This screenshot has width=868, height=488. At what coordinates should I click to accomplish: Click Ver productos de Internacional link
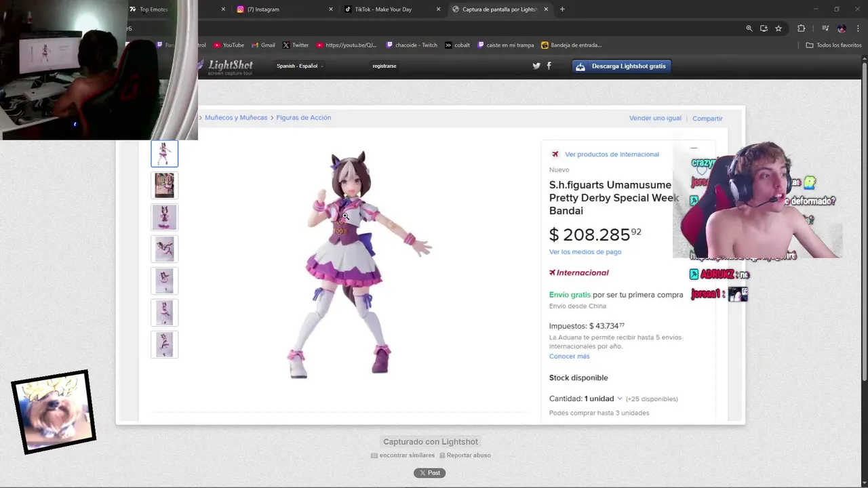[x=612, y=155]
